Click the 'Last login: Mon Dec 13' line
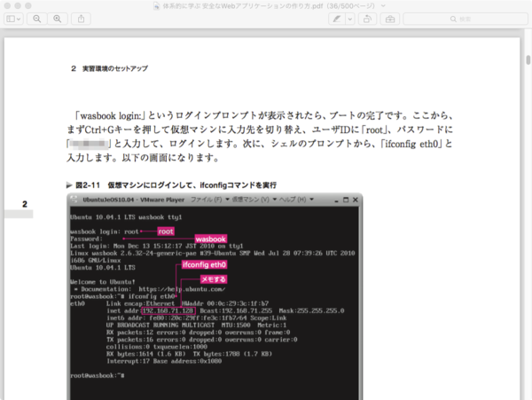 point(156,246)
